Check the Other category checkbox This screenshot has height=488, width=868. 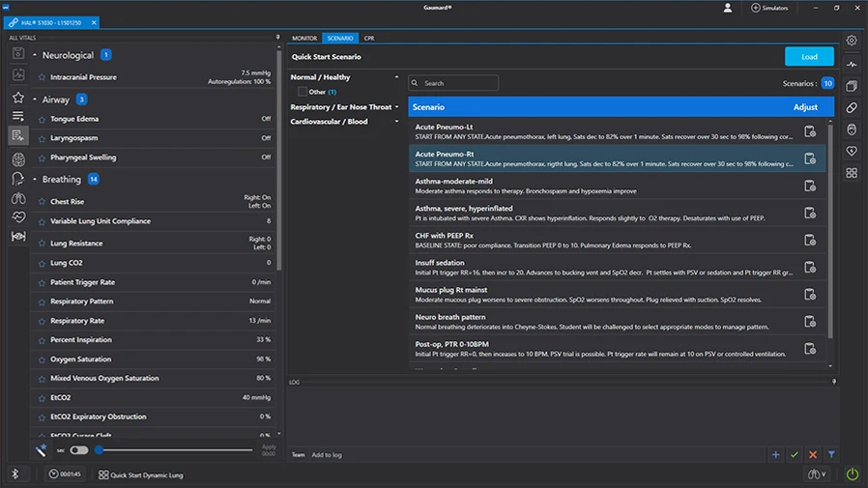click(303, 92)
